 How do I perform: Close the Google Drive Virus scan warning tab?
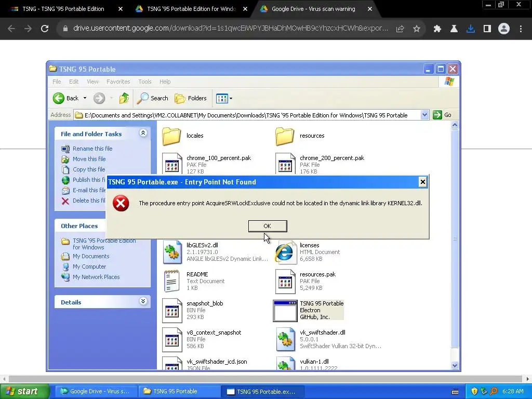(x=370, y=9)
